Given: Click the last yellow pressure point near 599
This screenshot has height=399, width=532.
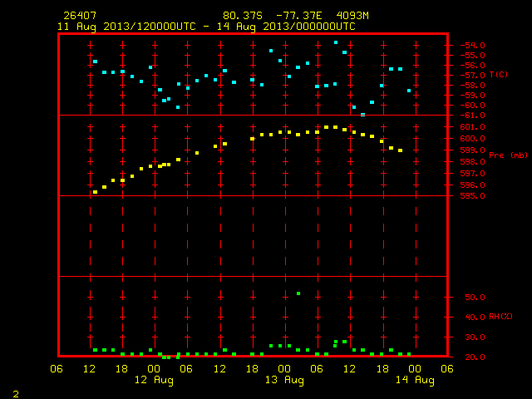Looking at the screenshot, I should point(400,150).
